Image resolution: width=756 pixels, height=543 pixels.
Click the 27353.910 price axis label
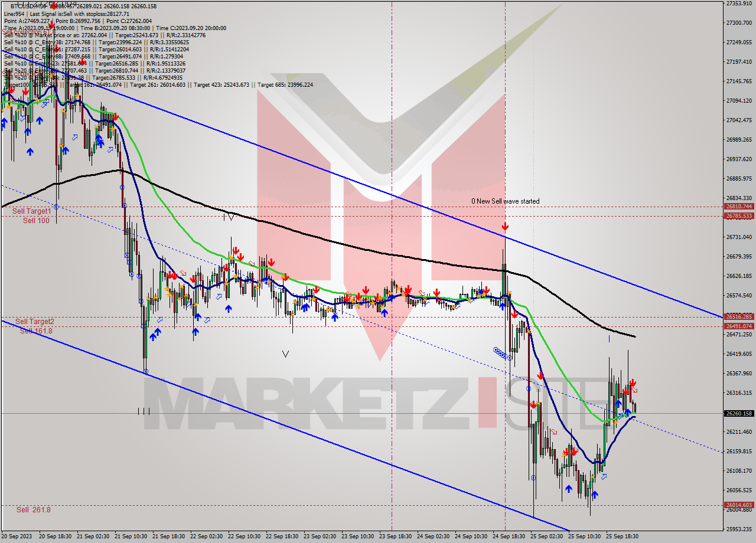pyautogui.click(x=739, y=4)
